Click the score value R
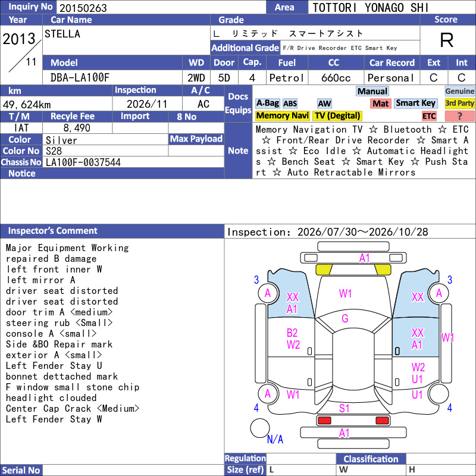Viewport: 476px width, 476px height. pos(447,40)
